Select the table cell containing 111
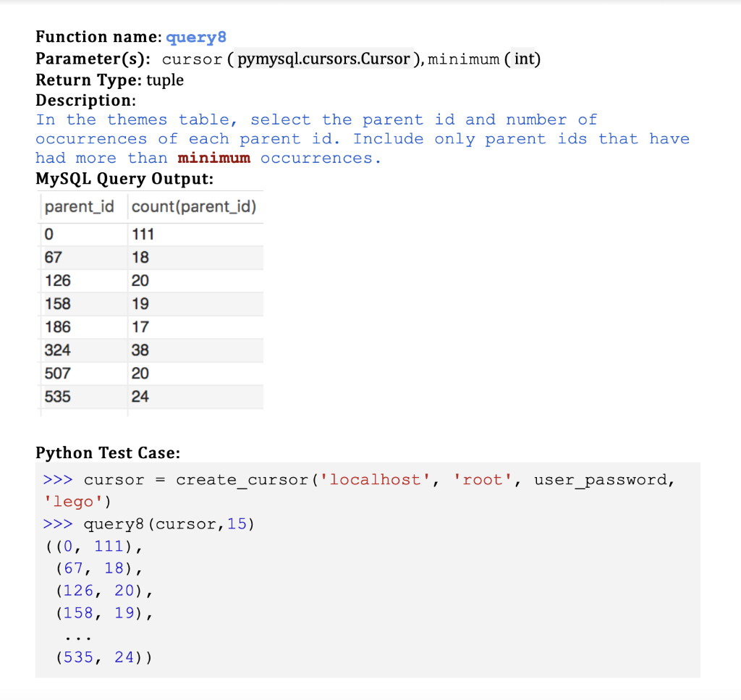Image resolution: width=741 pixels, height=700 pixels. coord(143,234)
